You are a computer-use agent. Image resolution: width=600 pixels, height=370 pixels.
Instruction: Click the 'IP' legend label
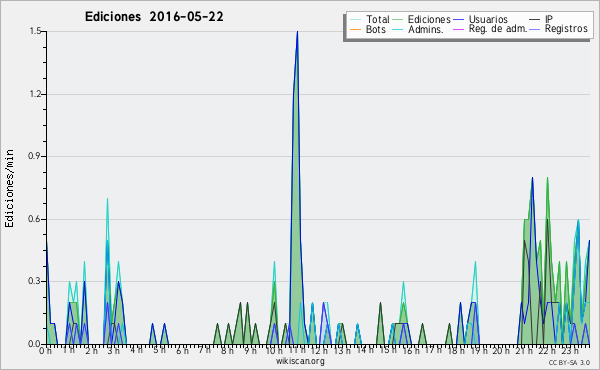549,19
